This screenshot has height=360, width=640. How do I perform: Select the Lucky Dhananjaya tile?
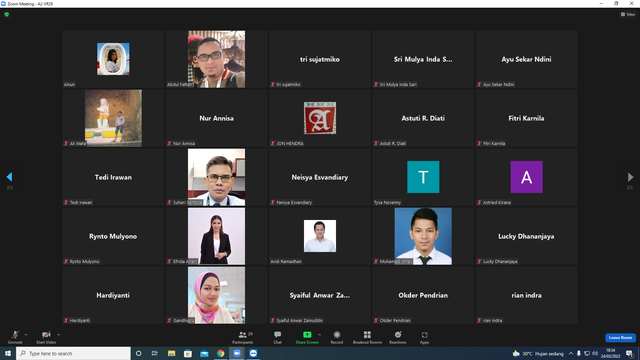pyautogui.click(x=526, y=236)
